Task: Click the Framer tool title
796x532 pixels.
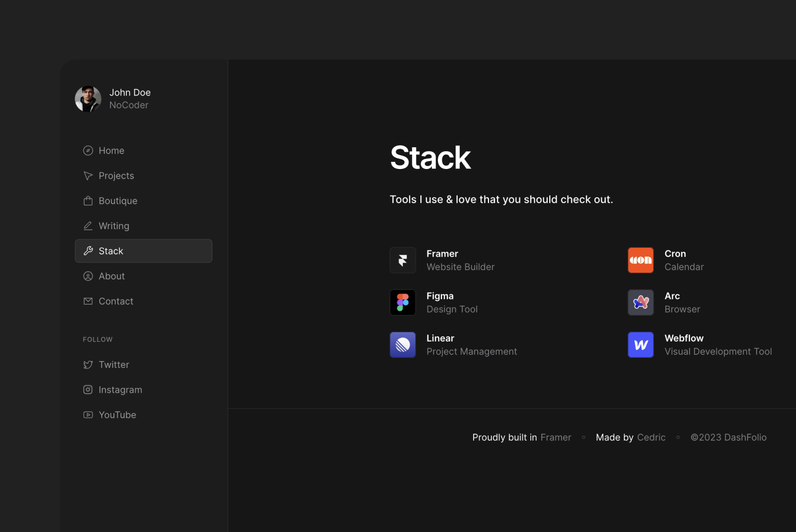Action: tap(442, 254)
